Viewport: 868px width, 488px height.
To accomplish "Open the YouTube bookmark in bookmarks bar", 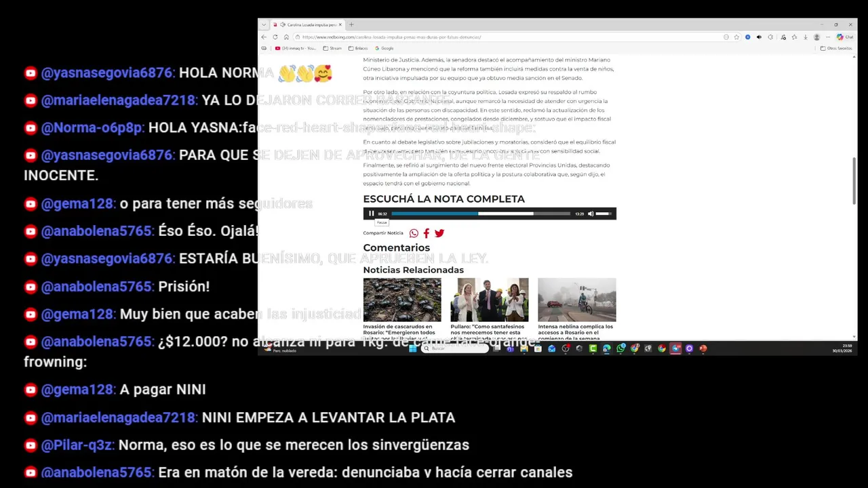I will click(x=296, y=48).
